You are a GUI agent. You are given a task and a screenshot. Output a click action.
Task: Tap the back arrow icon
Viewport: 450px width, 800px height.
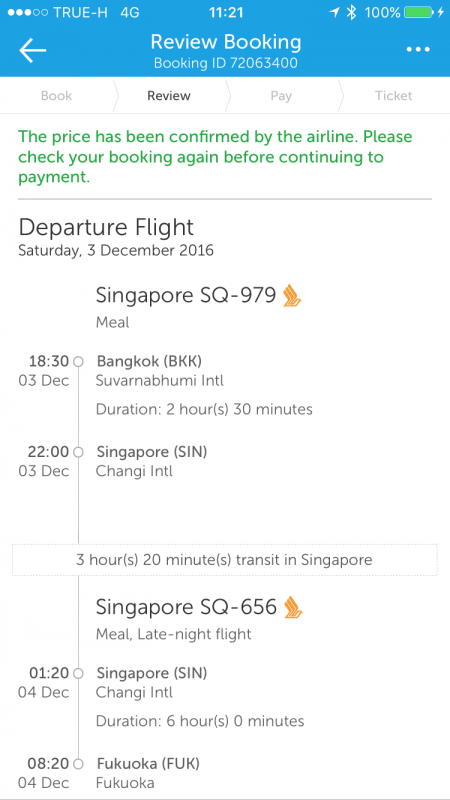[33, 50]
